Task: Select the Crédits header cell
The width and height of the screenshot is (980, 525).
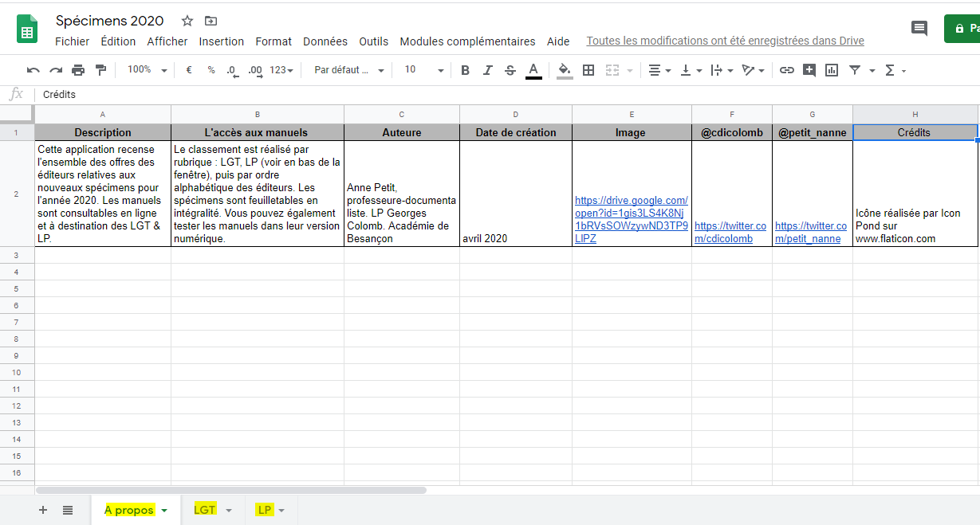Action: pyautogui.click(x=915, y=132)
